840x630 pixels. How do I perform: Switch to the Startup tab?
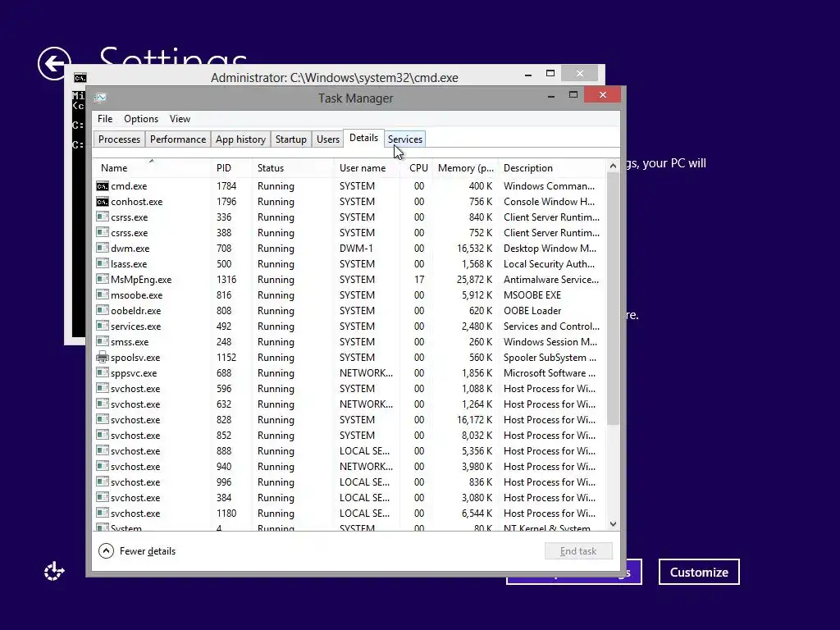click(x=291, y=139)
